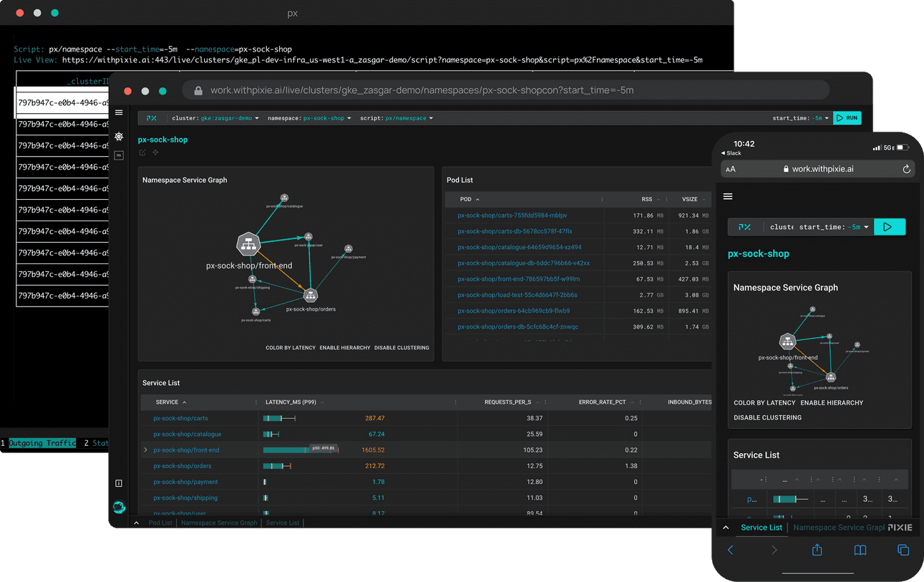The height and width of the screenshot is (582, 924).
Task: Click the desktop browser address bar
Action: pos(506,90)
